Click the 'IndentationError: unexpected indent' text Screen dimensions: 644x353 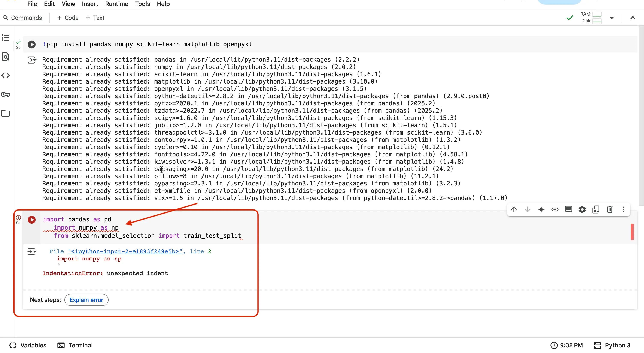coord(105,273)
